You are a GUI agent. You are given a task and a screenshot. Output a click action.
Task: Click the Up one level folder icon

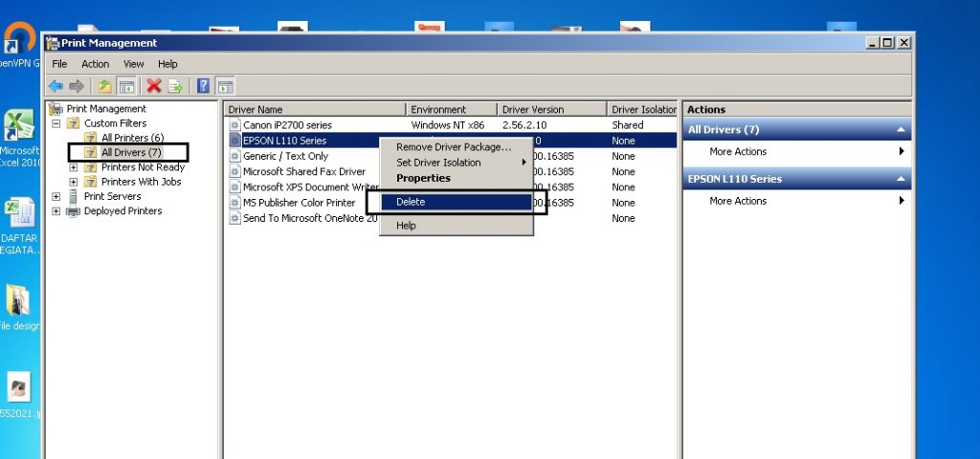(x=104, y=85)
